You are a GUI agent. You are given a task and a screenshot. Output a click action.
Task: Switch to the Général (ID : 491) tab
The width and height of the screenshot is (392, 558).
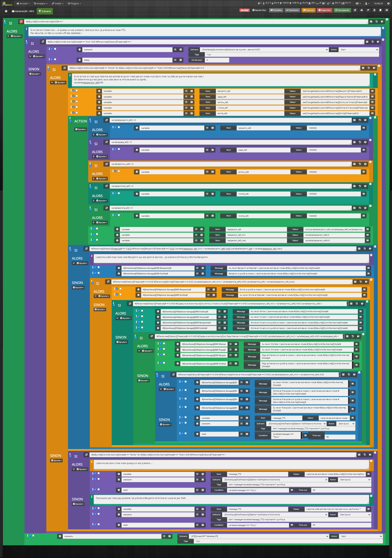[23, 11]
